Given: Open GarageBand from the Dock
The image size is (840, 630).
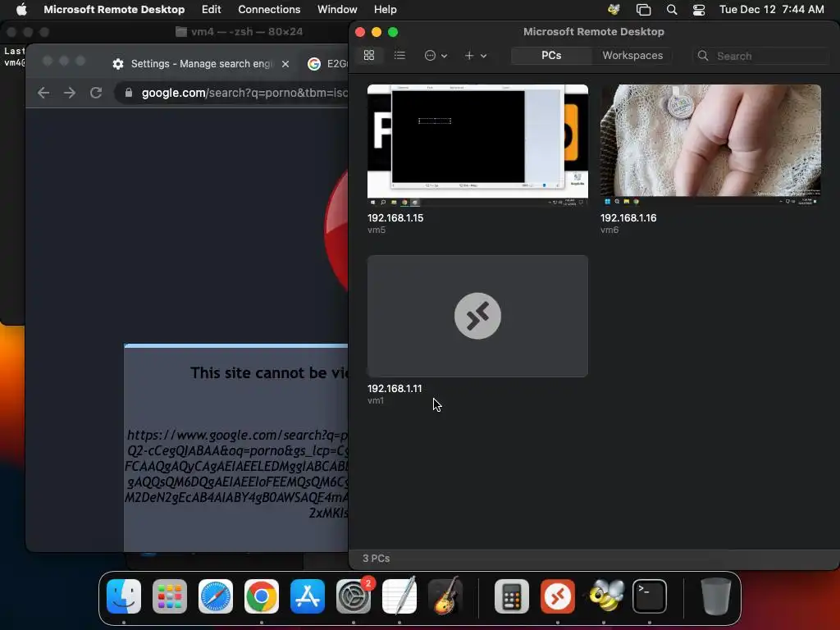Looking at the screenshot, I should [445, 596].
